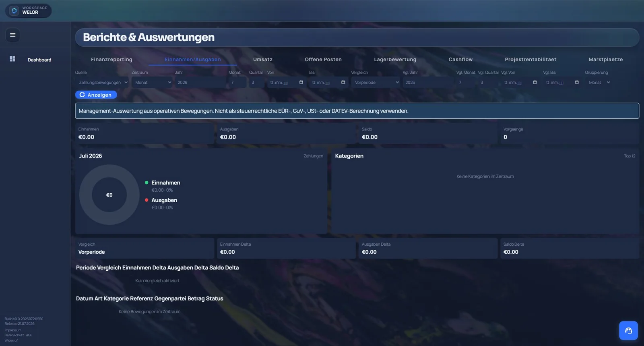The image size is (644, 346).
Task: Open the Marktplaetze tab
Action: (x=606, y=60)
